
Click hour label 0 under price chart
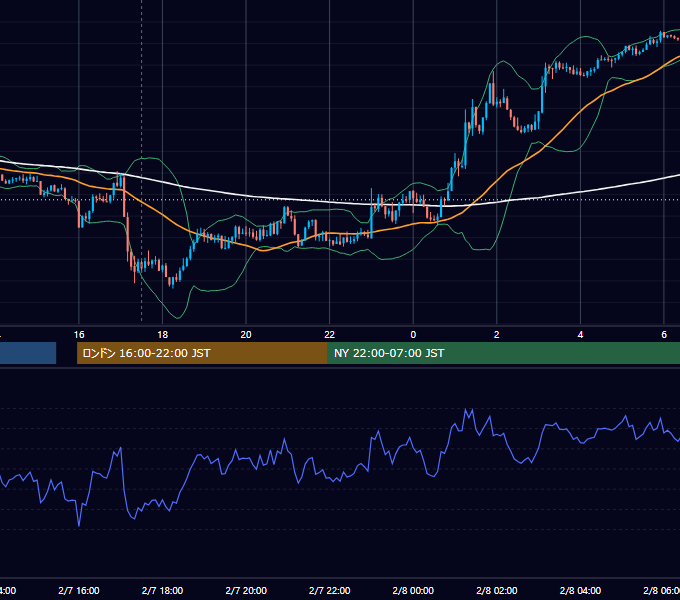(413, 335)
